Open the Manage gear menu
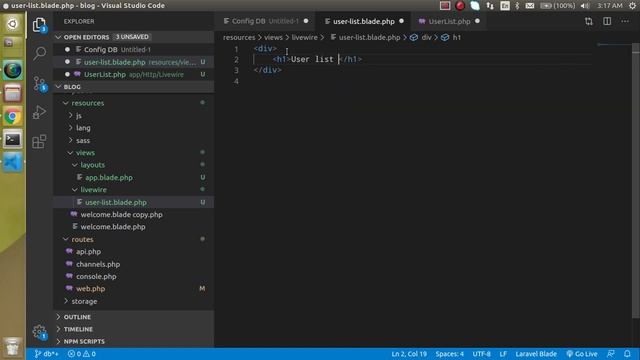 [40, 331]
